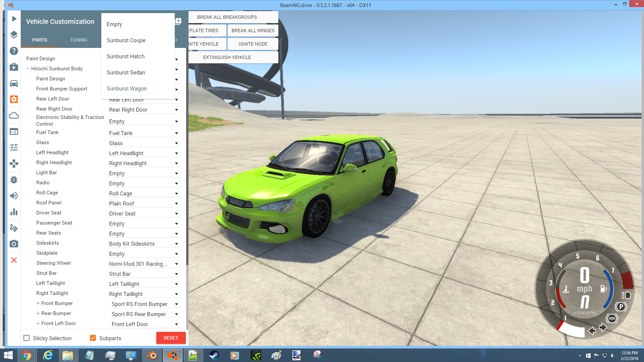
Task: Open File Explorer from the taskbar
Action: [68, 355]
